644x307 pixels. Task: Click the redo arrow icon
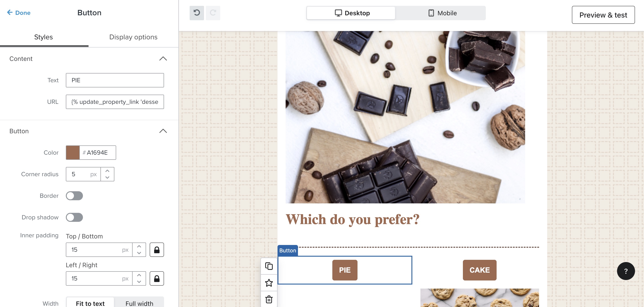[213, 13]
